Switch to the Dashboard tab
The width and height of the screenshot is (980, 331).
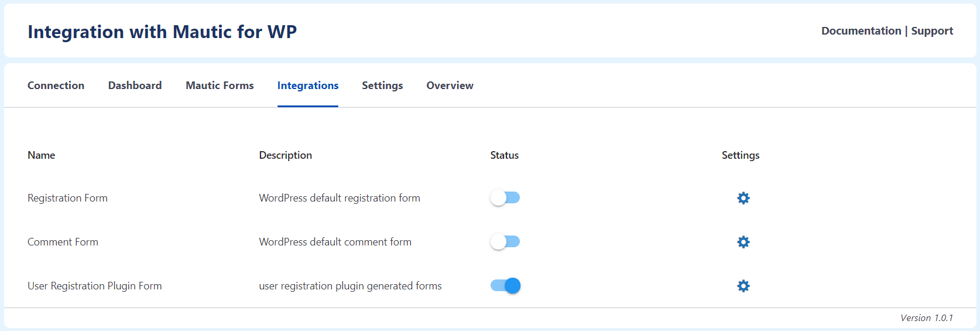tap(135, 86)
